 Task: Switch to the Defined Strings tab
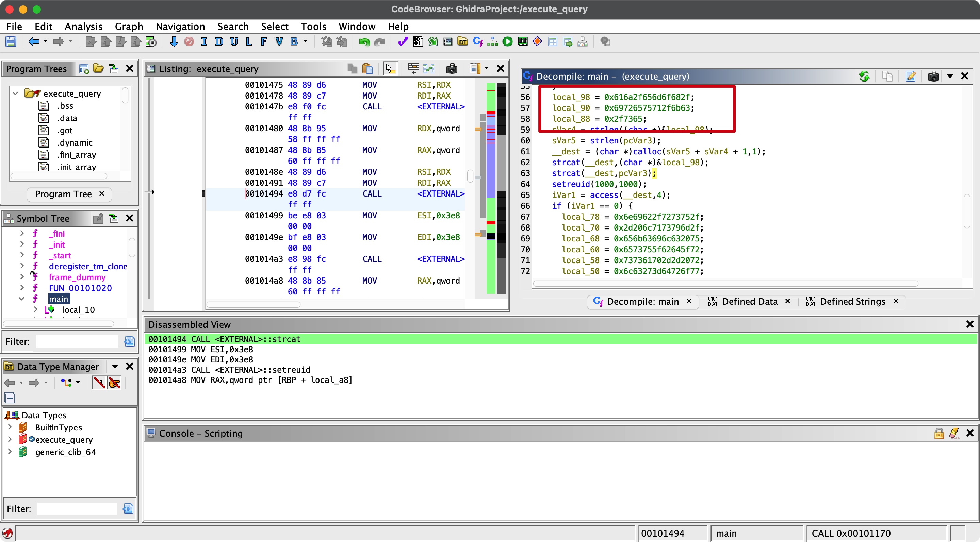point(852,301)
